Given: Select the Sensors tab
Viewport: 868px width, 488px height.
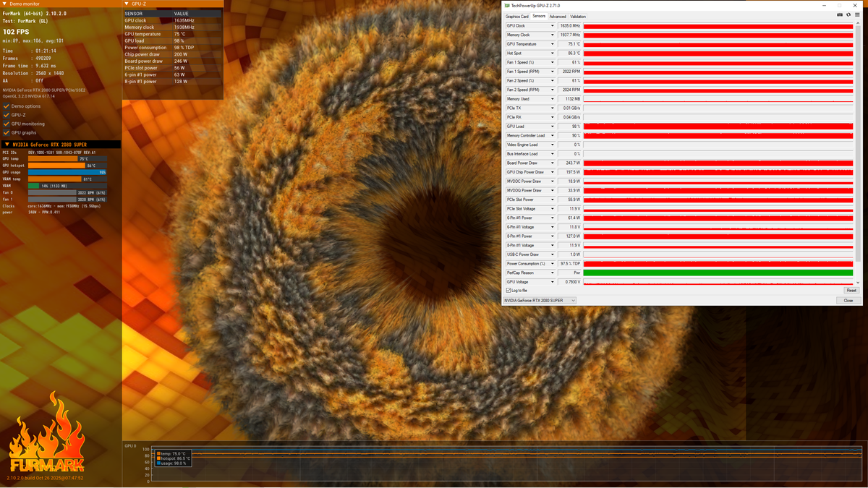Looking at the screenshot, I should click(x=540, y=16).
